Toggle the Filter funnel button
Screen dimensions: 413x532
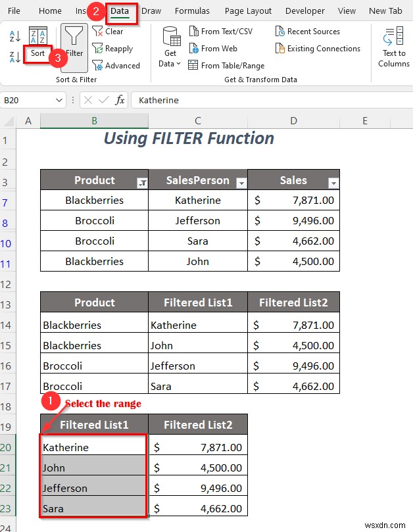[74, 47]
